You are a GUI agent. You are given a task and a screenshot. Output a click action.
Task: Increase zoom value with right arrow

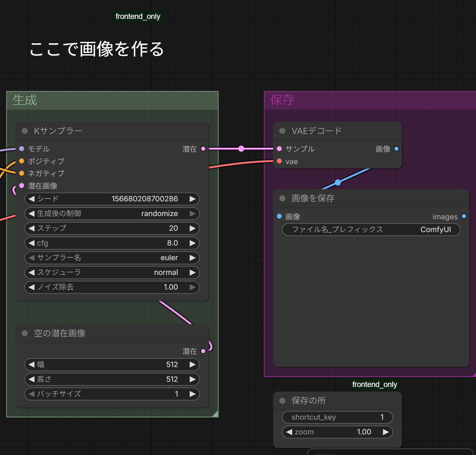[x=386, y=432]
